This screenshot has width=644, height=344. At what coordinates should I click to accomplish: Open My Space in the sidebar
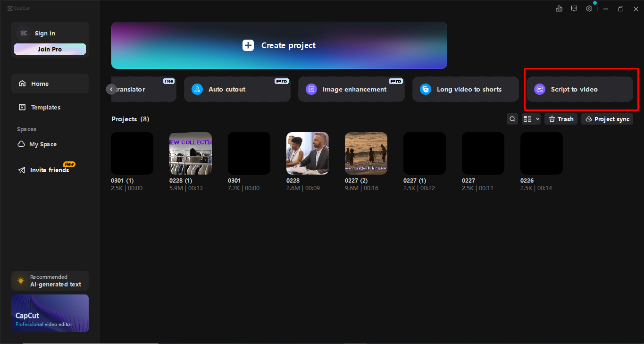point(42,144)
